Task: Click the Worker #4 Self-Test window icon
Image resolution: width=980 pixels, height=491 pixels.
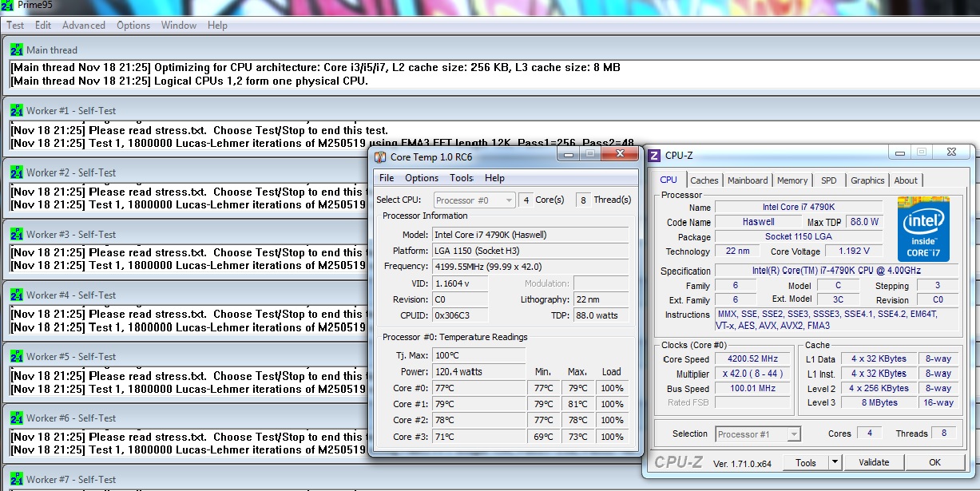Action: [17, 295]
